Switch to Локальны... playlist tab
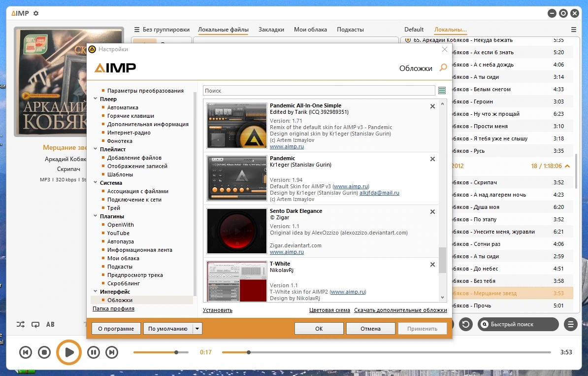The image size is (588, 376). click(x=451, y=30)
